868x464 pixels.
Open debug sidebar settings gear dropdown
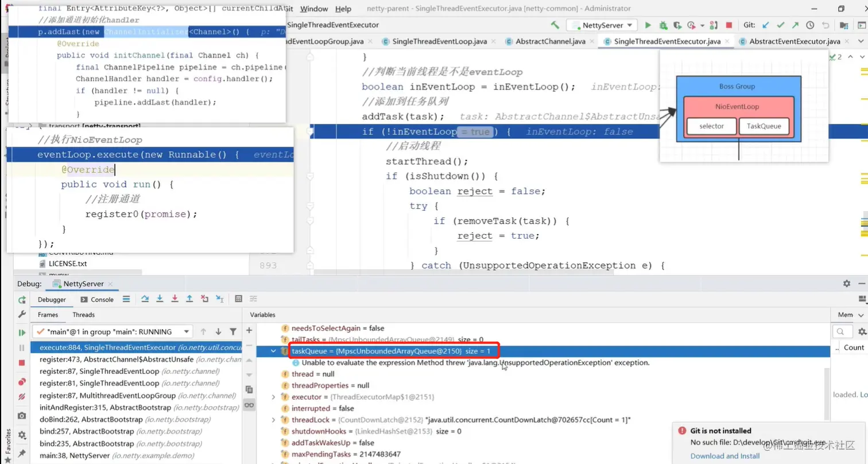click(24, 435)
